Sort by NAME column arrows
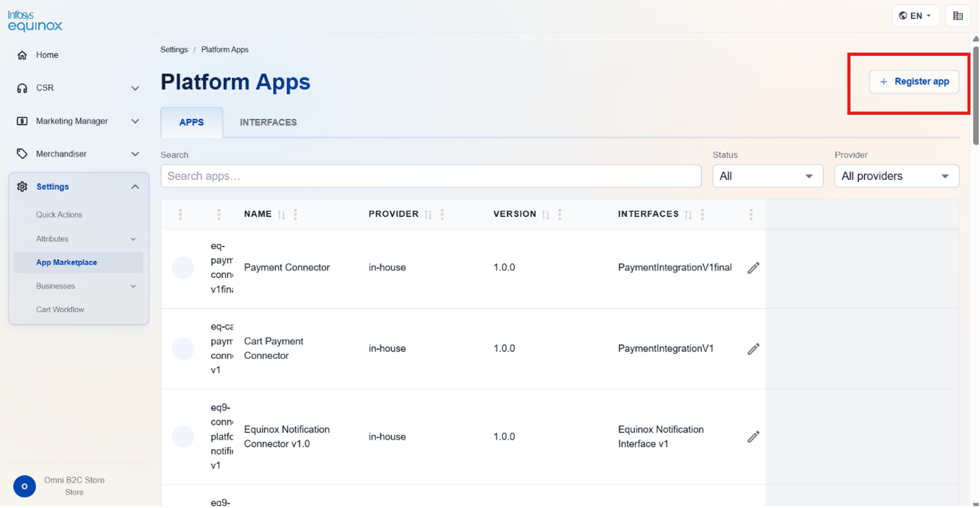The width and height of the screenshot is (980, 508). (281, 215)
